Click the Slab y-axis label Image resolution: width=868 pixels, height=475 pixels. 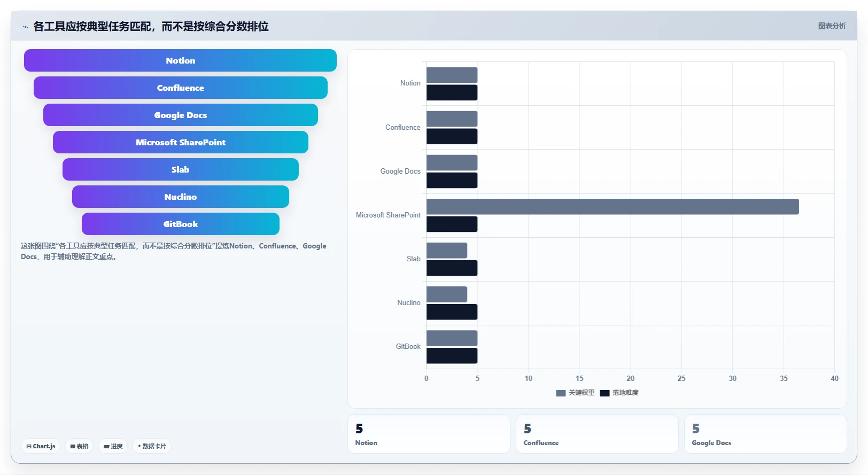[x=414, y=259]
